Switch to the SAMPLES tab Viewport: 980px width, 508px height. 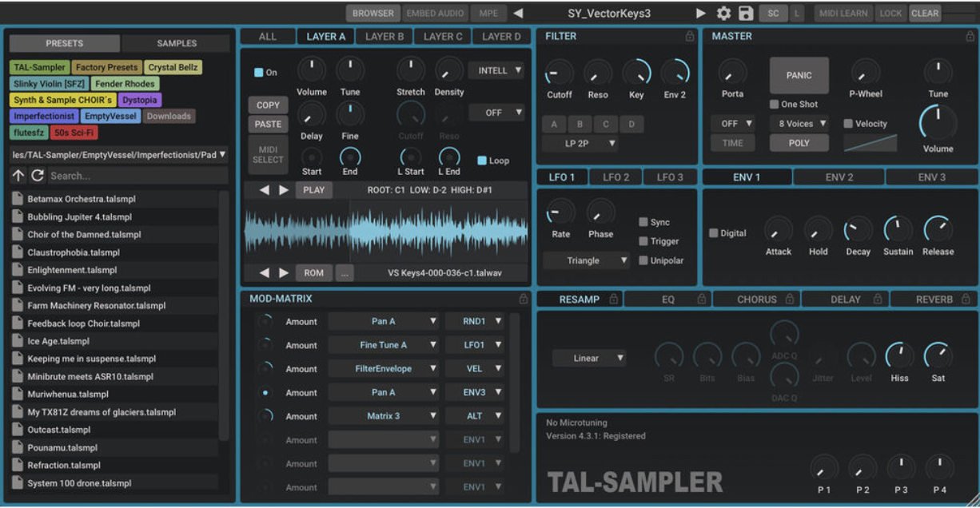pos(177,43)
